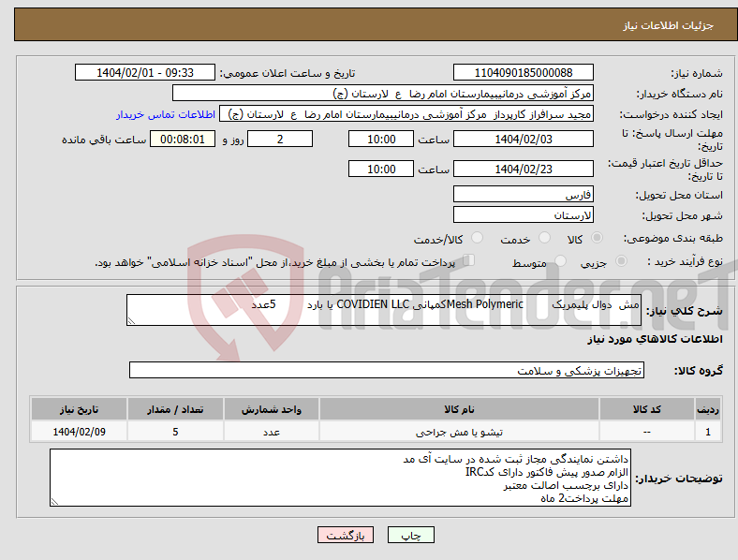Click the شرح کلی نیاز label

[x=685, y=311]
